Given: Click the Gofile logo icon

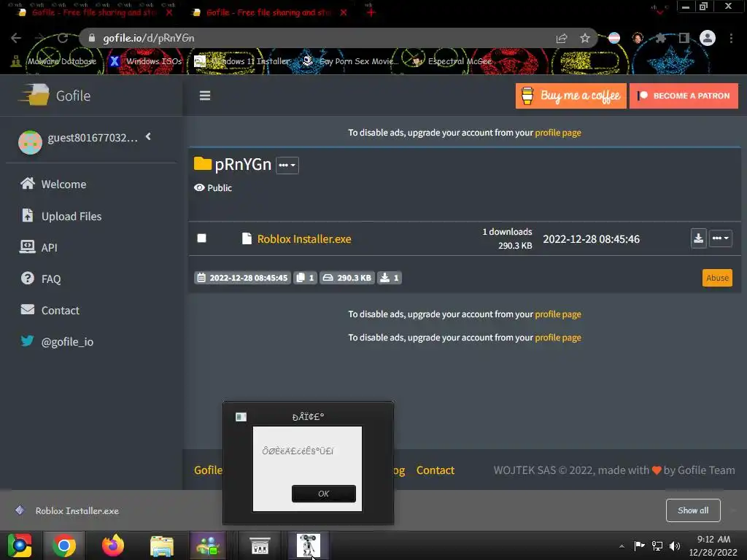Looking at the screenshot, I should coord(34,95).
